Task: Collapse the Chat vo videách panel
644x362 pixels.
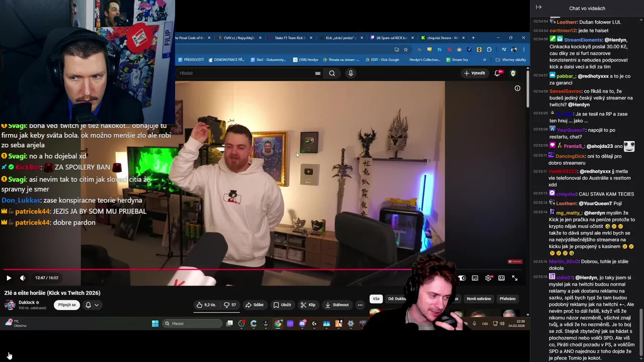Action: click(538, 7)
